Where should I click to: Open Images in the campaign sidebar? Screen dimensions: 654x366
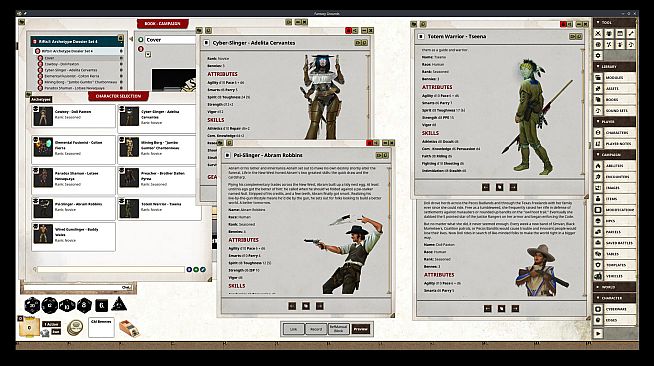(615, 188)
